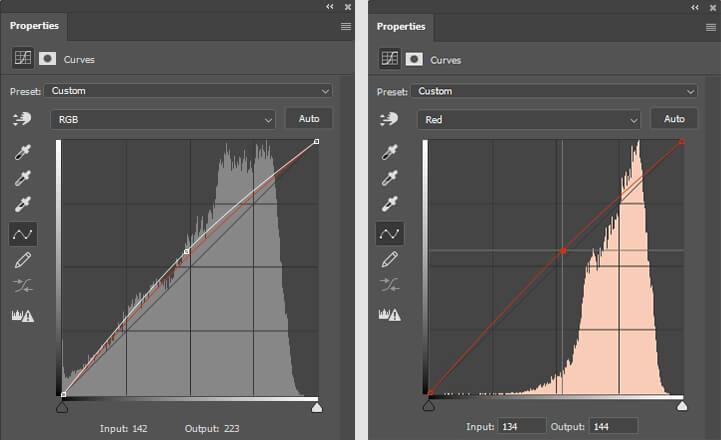Click black point slider under Red curve
Screen dimensions: 721x440
[429, 406]
